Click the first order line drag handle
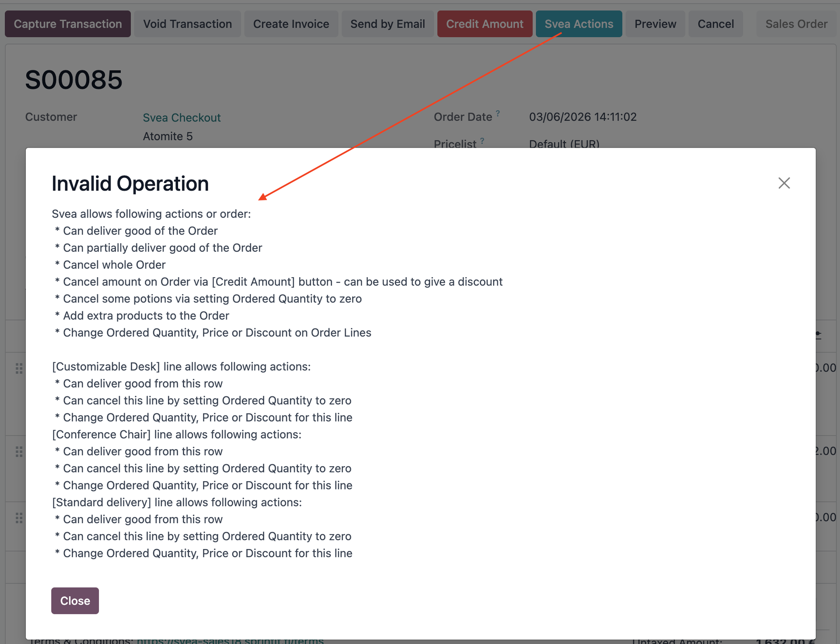Image resolution: width=840 pixels, height=644 pixels. [19, 368]
